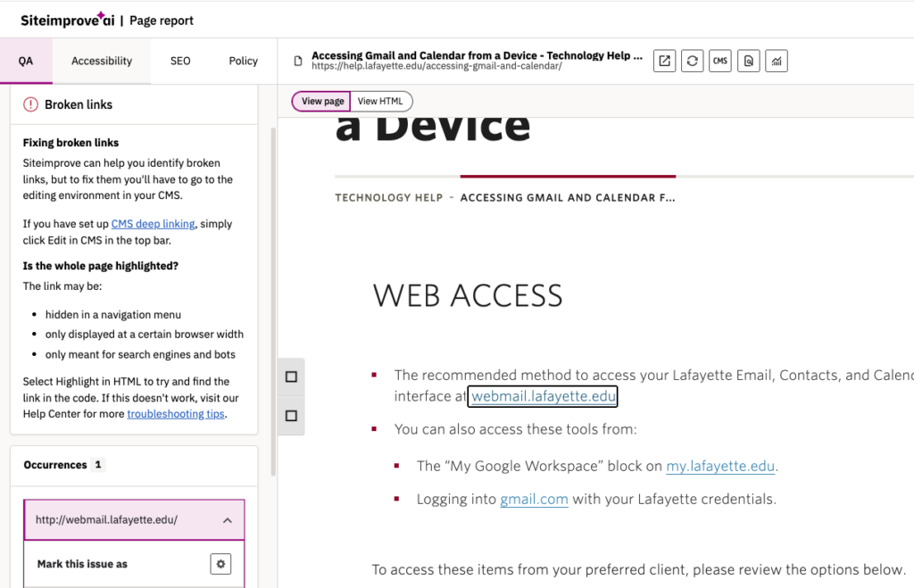The height and width of the screenshot is (588, 914).
Task: Open the troubleshooting tips link
Action: (x=176, y=414)
